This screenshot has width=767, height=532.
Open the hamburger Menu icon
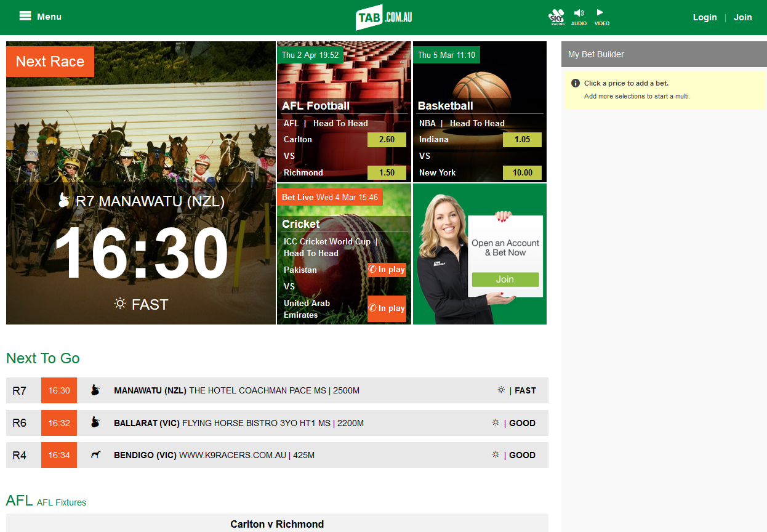click(25, 17)
